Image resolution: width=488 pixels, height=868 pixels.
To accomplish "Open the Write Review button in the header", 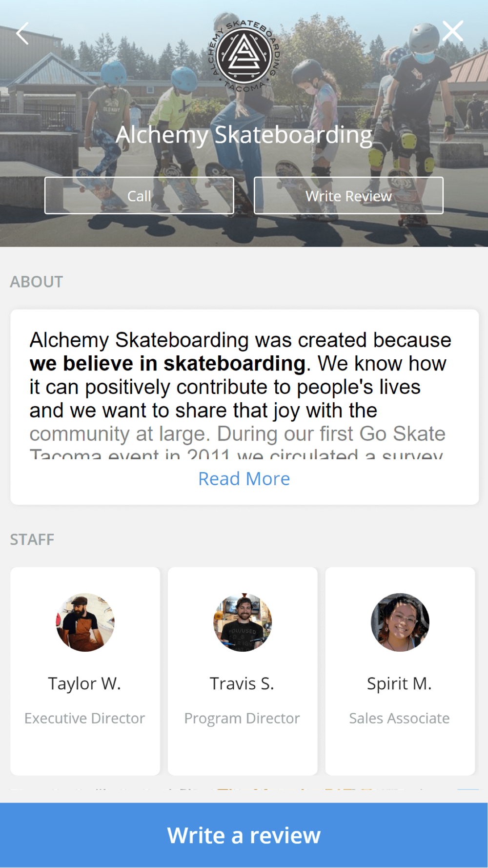I will (348, 195).
